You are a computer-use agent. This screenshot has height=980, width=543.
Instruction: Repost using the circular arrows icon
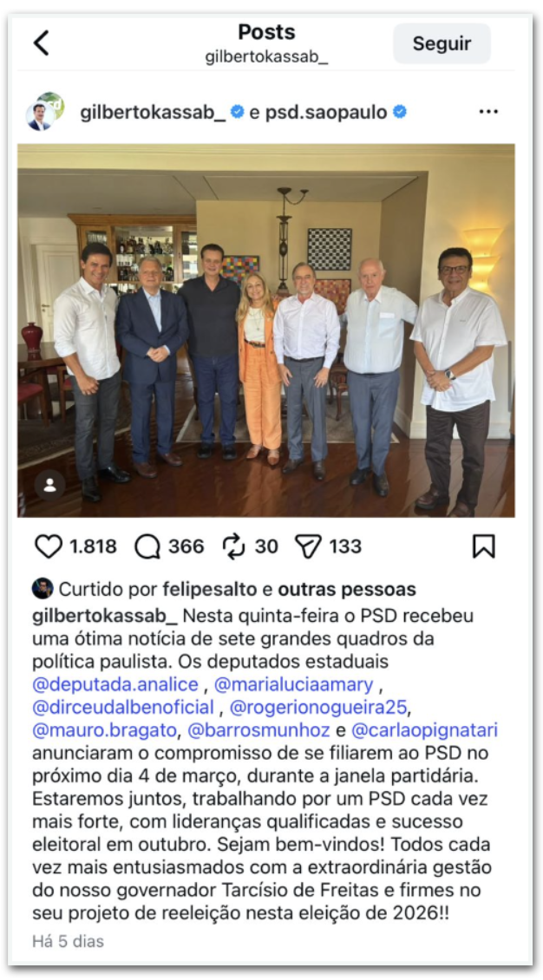pos(233,547)
